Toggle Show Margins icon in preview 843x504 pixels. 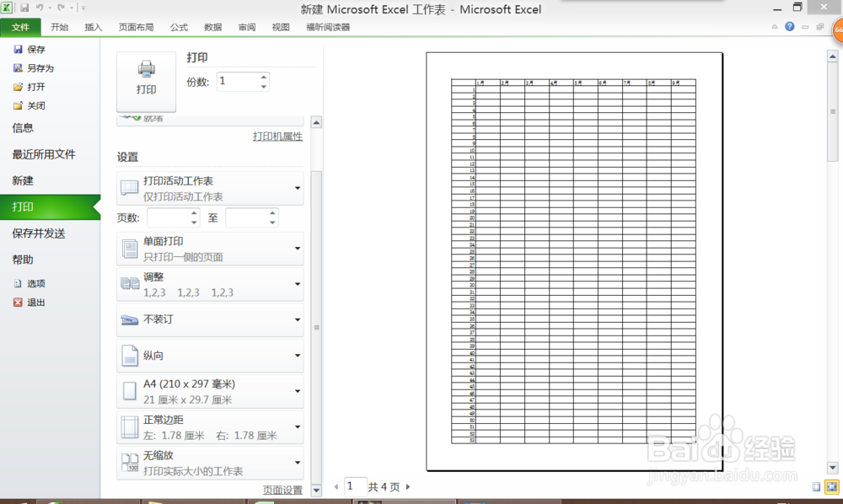816,487
